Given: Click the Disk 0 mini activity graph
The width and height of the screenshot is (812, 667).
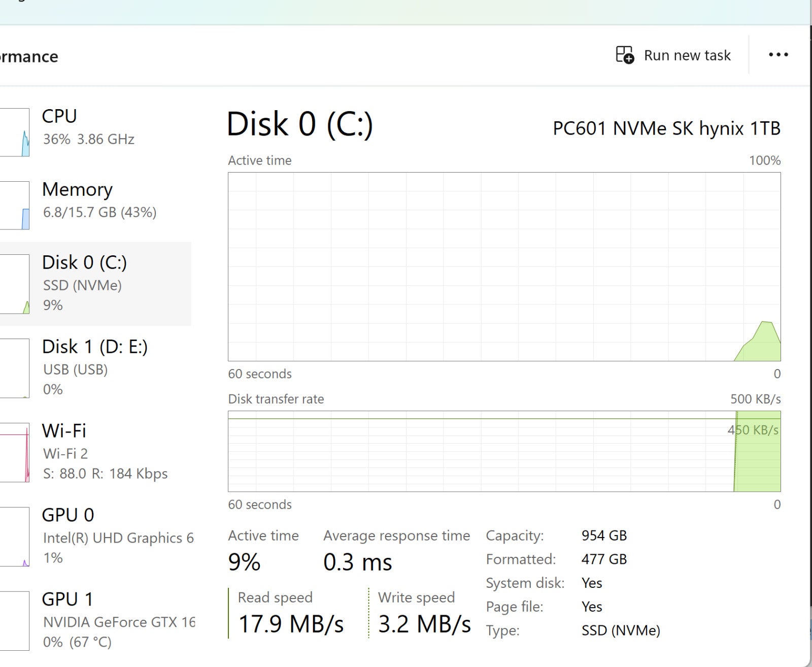Looking at the screenshot, I should point(15,284).
